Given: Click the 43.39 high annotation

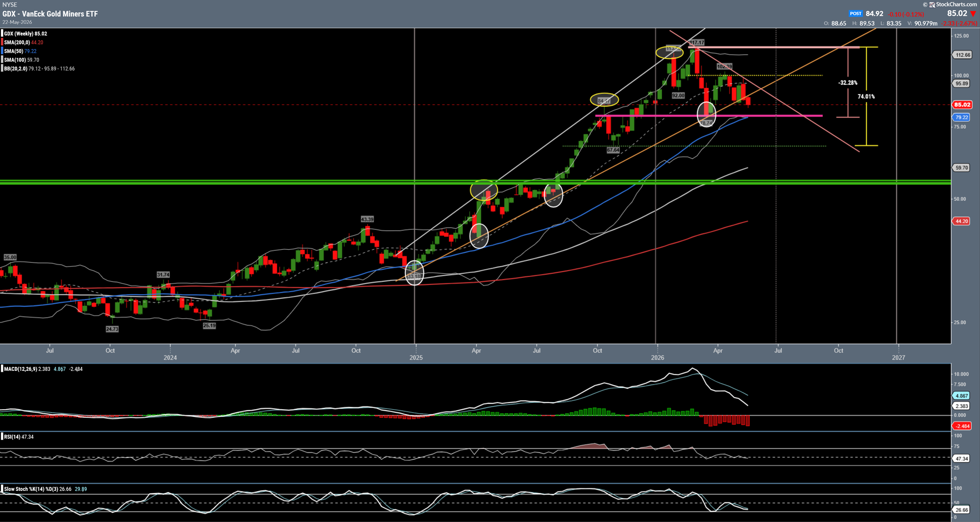Looking at the screenshot, I should pyautogui.click(x=367, y=219).
